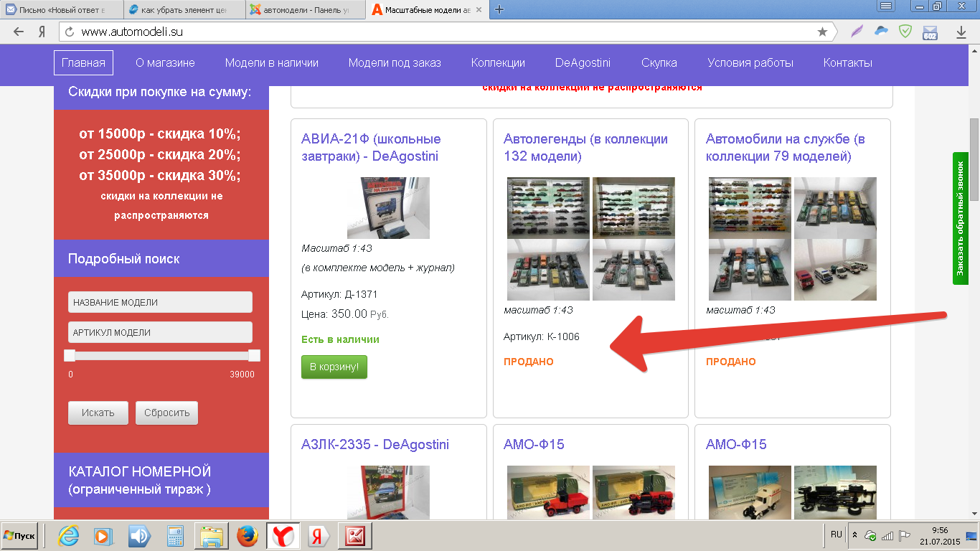Open network signal tray icon

click(x=887, y=535)
